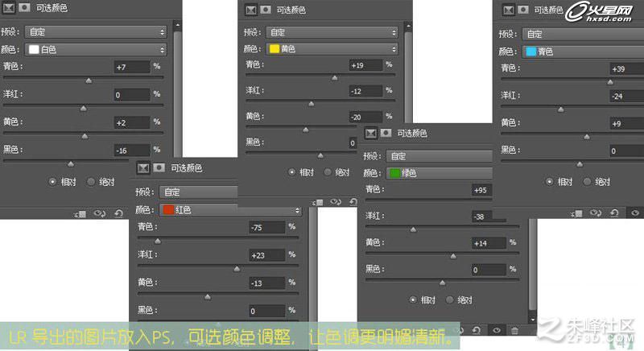
Task: Click the 青色 (Cyan) value field showing +19
Action: click(x=366, y=65)
